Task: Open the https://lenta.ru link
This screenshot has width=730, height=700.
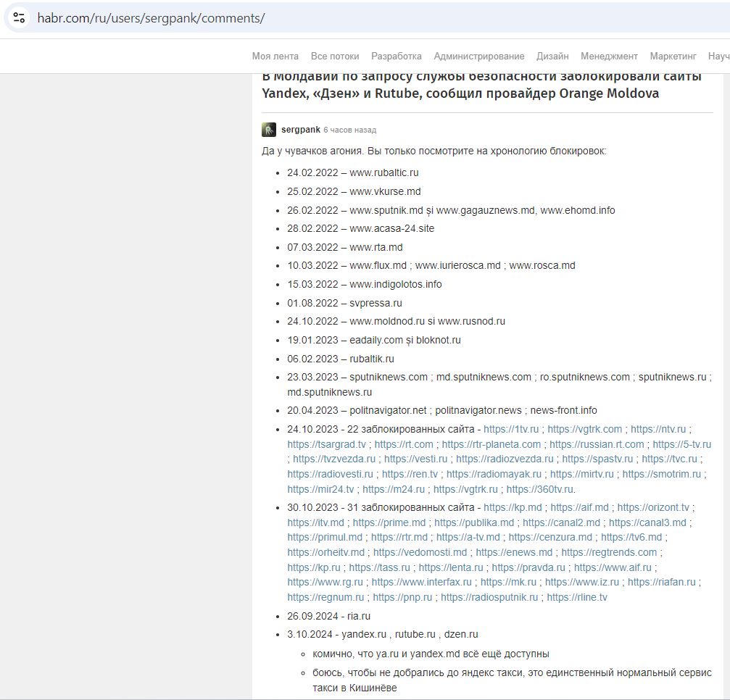Action: click(451, 568)
